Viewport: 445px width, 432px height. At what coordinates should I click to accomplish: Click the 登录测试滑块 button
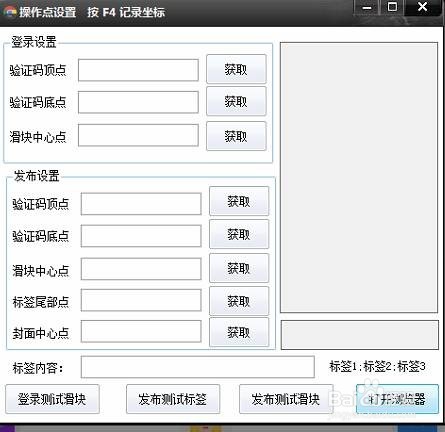point(52,399)
